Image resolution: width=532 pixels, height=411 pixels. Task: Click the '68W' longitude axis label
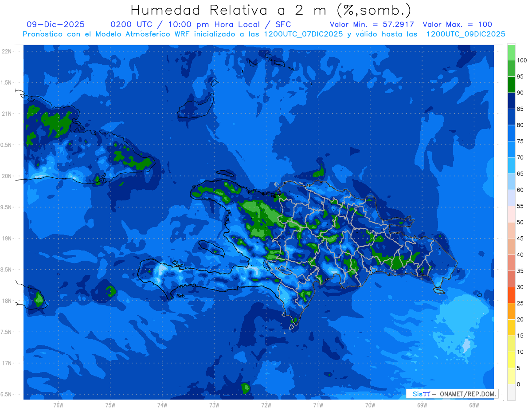coord(474,405)
